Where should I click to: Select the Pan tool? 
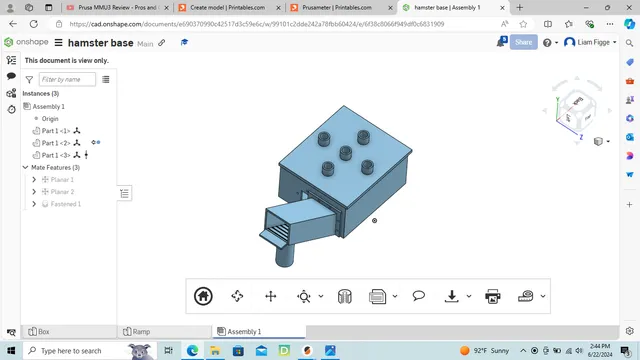click(x=271, y=296)
